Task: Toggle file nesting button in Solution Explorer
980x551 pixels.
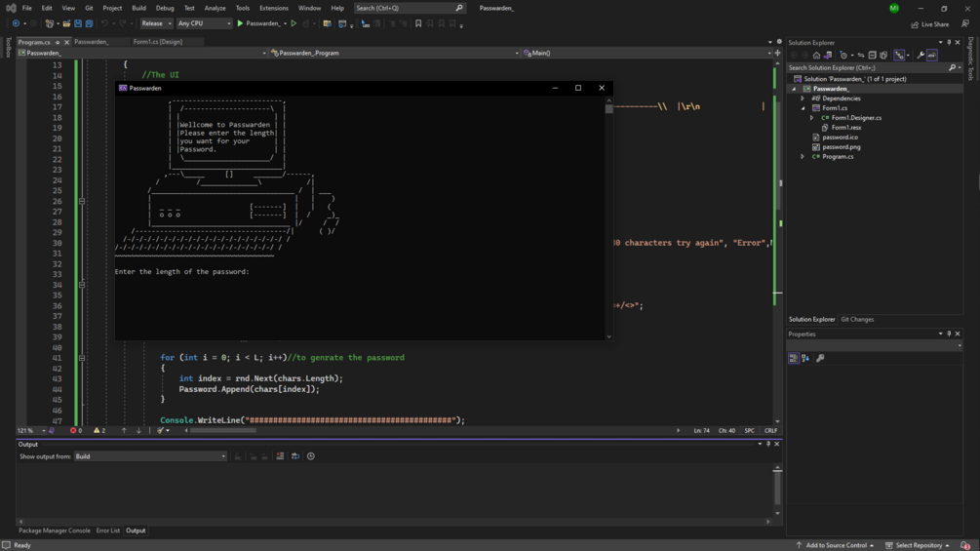Action: coord(899,55)
